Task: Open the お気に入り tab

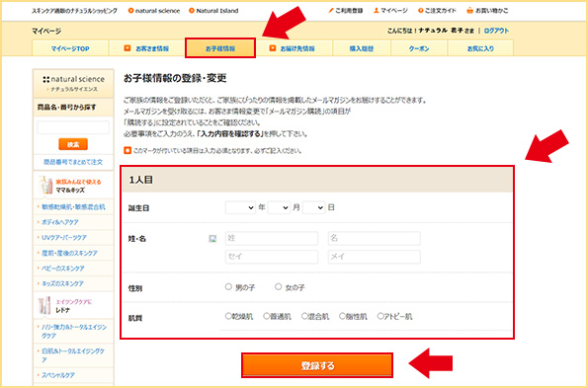Action: [x=480, y=48]
